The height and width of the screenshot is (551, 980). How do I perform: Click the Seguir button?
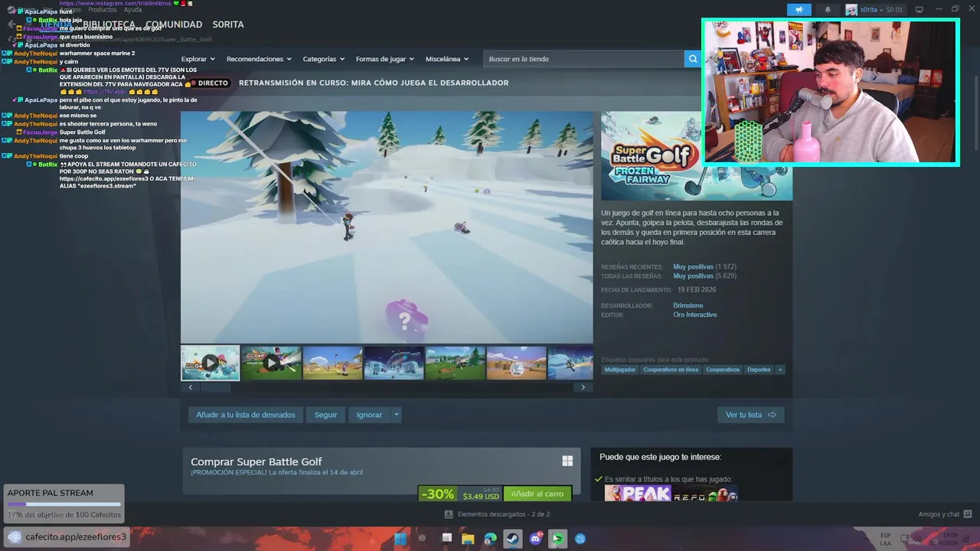(x=325, y=415)
